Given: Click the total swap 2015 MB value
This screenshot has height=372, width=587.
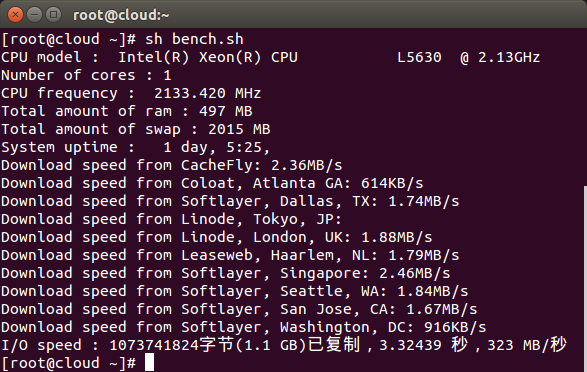Looking at the screenshot, I should 239,129.
